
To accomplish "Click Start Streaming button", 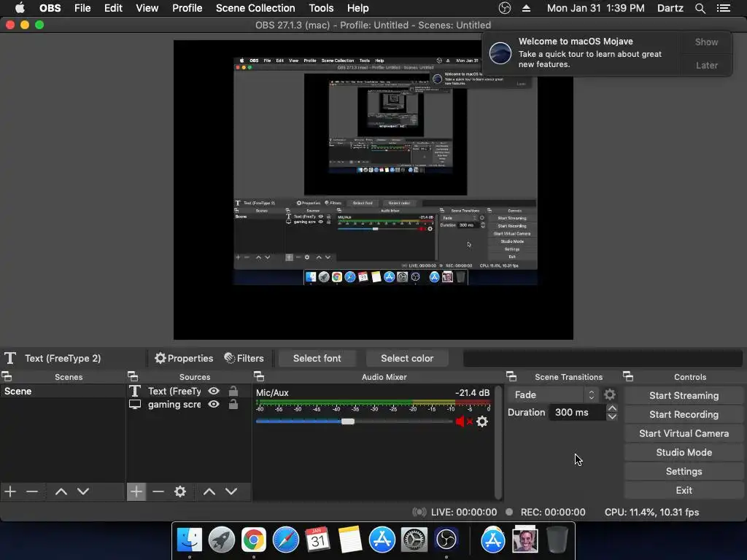I will (684, 395).
